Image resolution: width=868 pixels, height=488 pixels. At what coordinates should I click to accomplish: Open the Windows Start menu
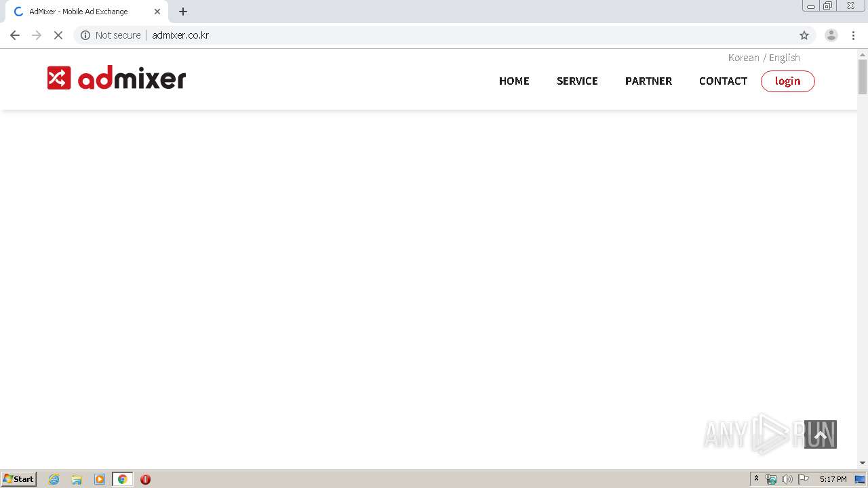pyautogui.click(x=19, y=479)
